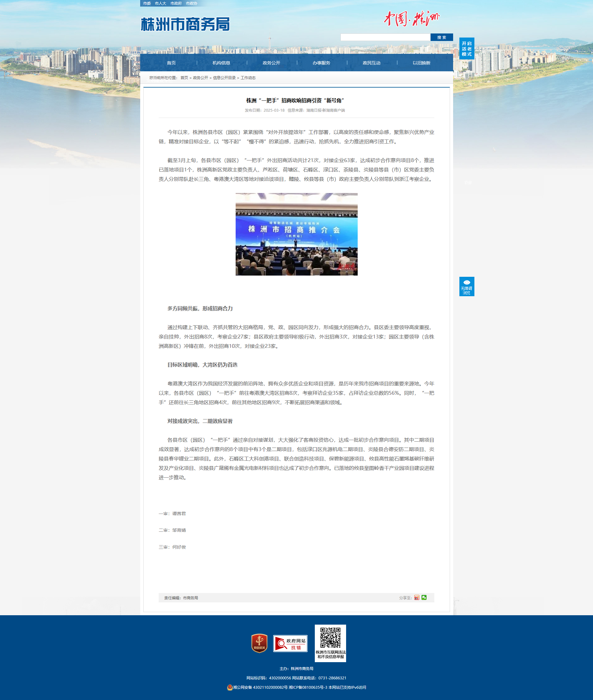The width and height of the screenshot is (593, 700).
Task: Click the red China Zhuzhou calligraphy logo
Action: click(412, 18)
